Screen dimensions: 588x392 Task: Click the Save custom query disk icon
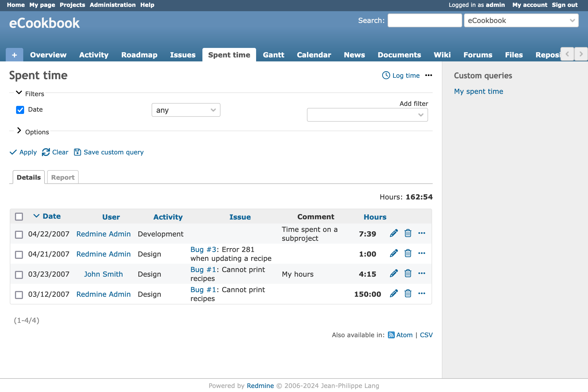point(78,152)
